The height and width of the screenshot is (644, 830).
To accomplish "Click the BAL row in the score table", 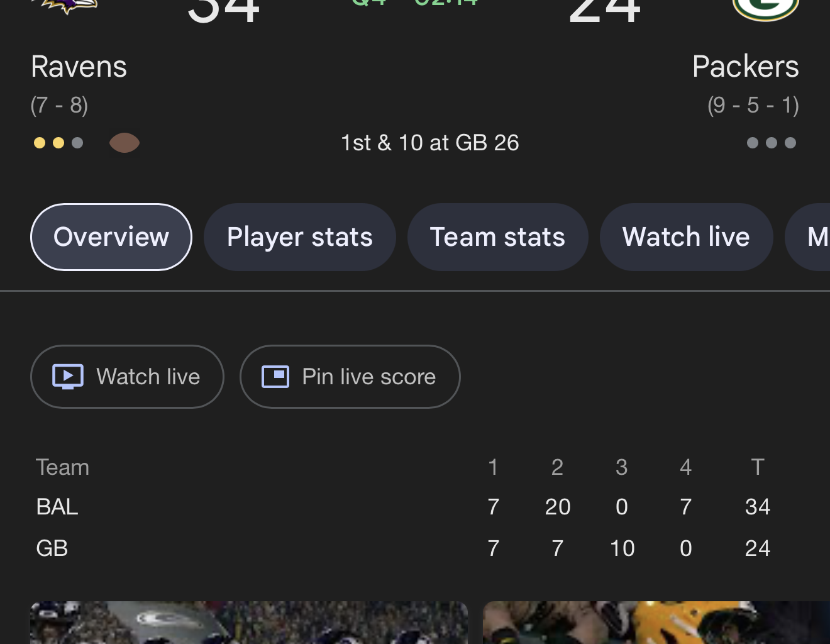I will click(x=57, y=507).
